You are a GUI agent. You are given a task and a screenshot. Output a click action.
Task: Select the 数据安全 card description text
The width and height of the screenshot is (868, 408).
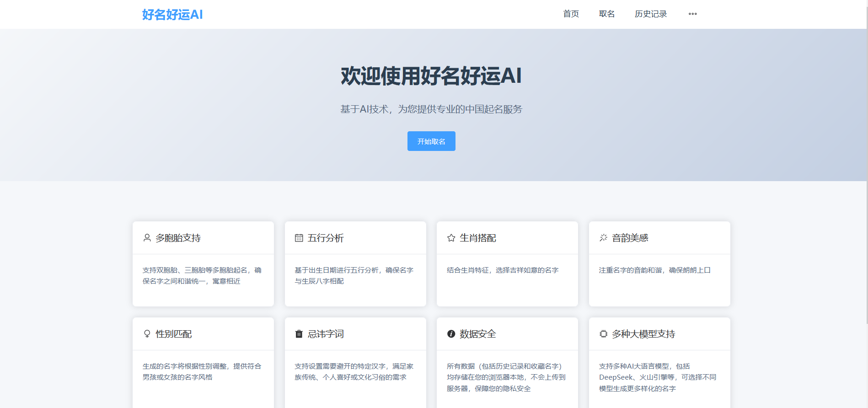click(x=506, y=377)
